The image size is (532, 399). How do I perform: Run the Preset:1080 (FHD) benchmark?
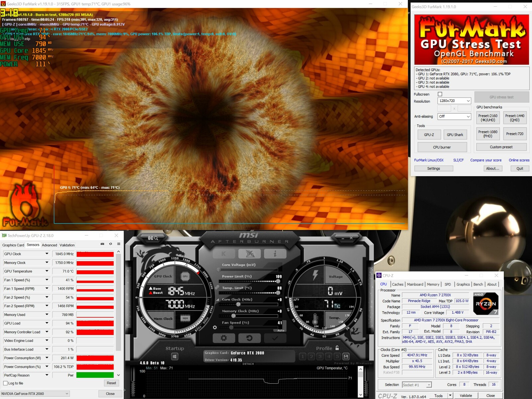click(x=488, y=134)
